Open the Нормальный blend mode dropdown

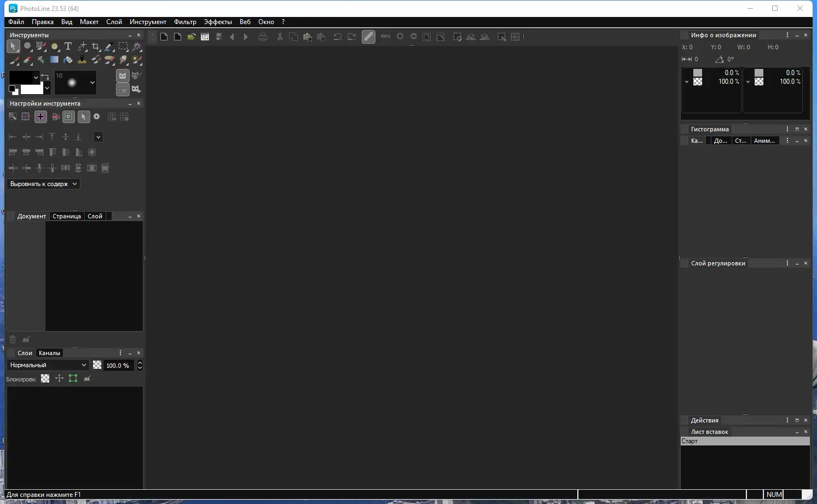[48, 365]
